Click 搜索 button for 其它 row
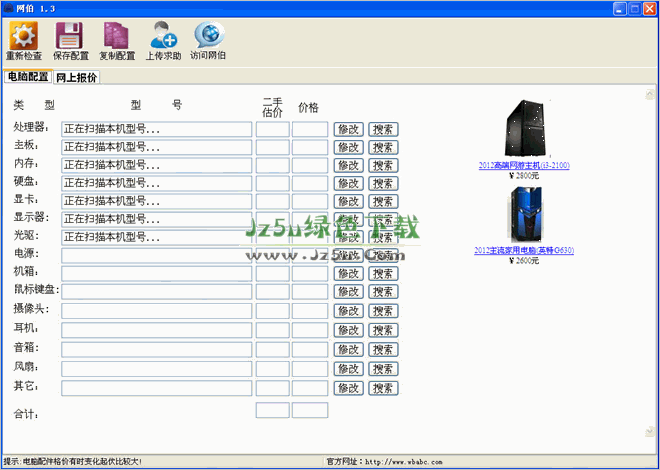Image resolution: width=660 pixels, height=470 pixels. coord(383,388)
